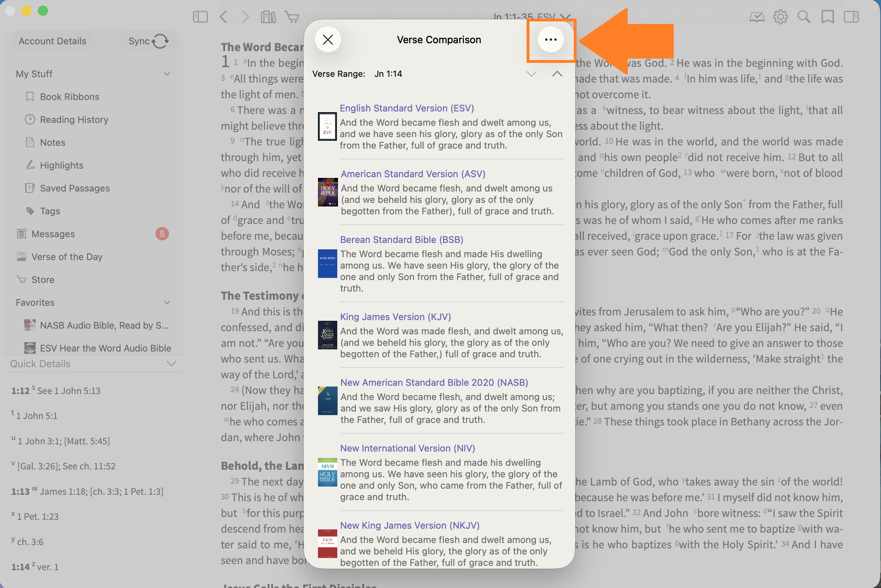The width and height of the screenshot is (881, 588).
Task: Click the search magnifier icon
Action: click(804, 17)
